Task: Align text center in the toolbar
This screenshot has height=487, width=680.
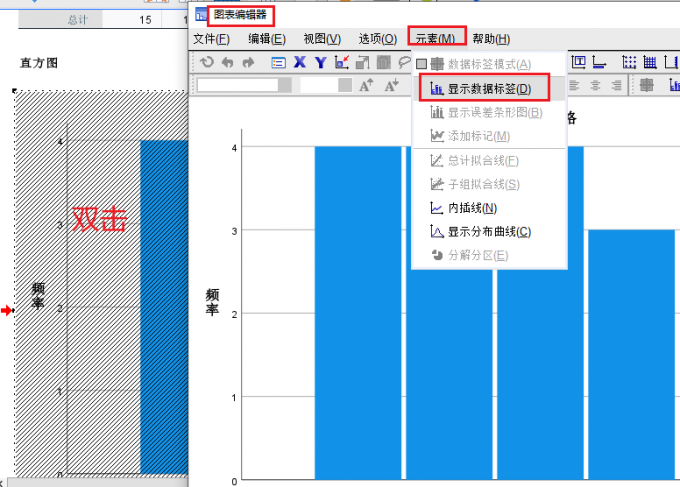Action: coord(595,85)
